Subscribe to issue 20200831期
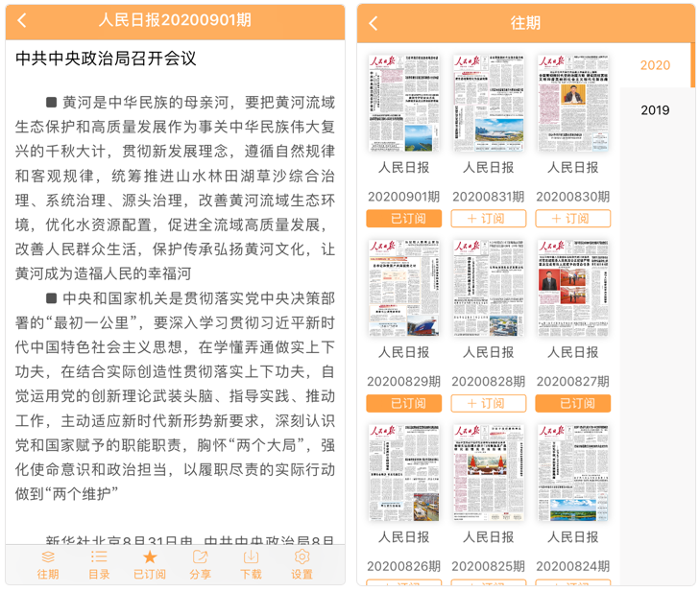Viewport: 700px width, 592px height. click(489, 219)
